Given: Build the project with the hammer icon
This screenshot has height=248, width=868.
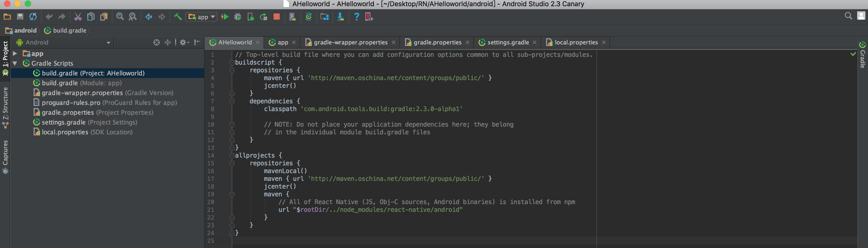Looking at the screenshot, I should point(178,16).
